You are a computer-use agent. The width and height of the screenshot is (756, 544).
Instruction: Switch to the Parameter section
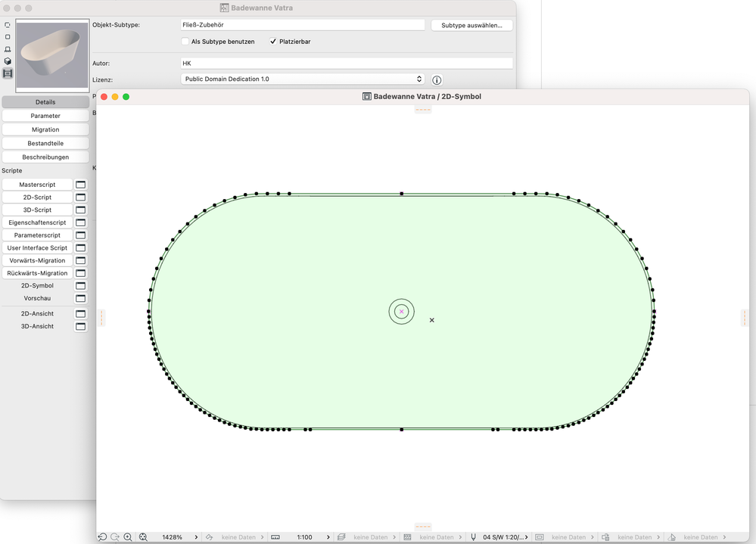tap(45, 116)
